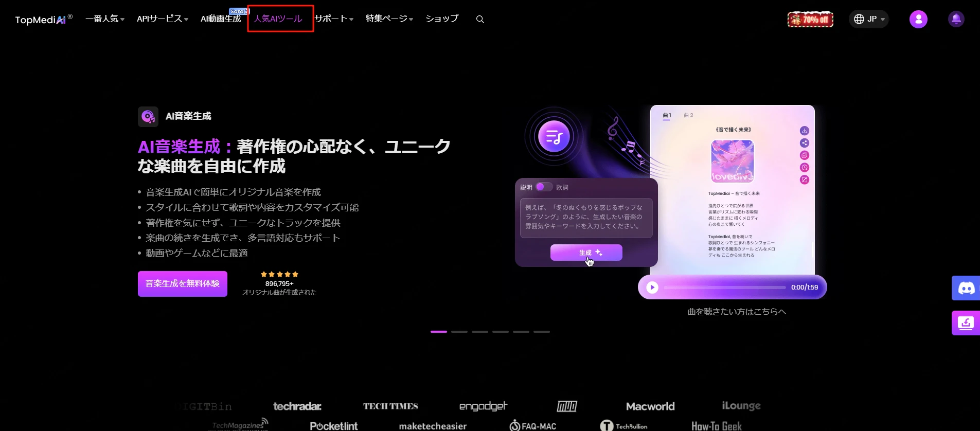Open the AI動画生成 menu item
Screen dimensions: 980x431
coord(221,19)
